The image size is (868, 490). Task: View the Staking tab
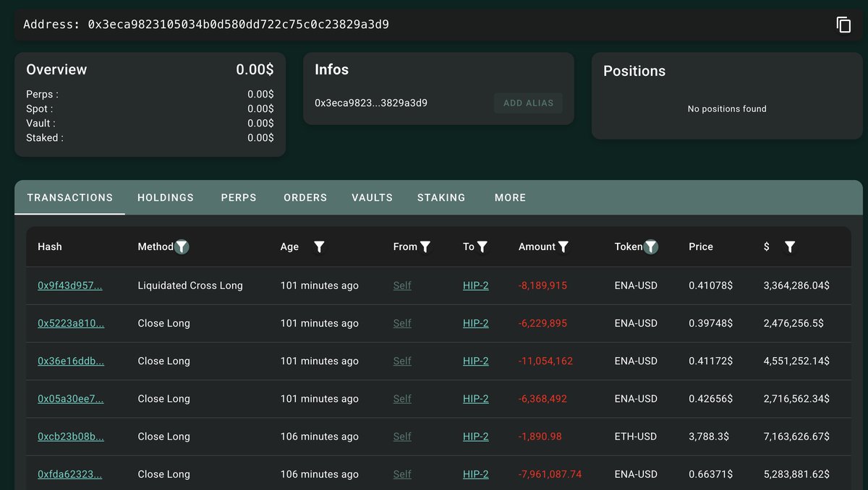(x=441, y=197)
